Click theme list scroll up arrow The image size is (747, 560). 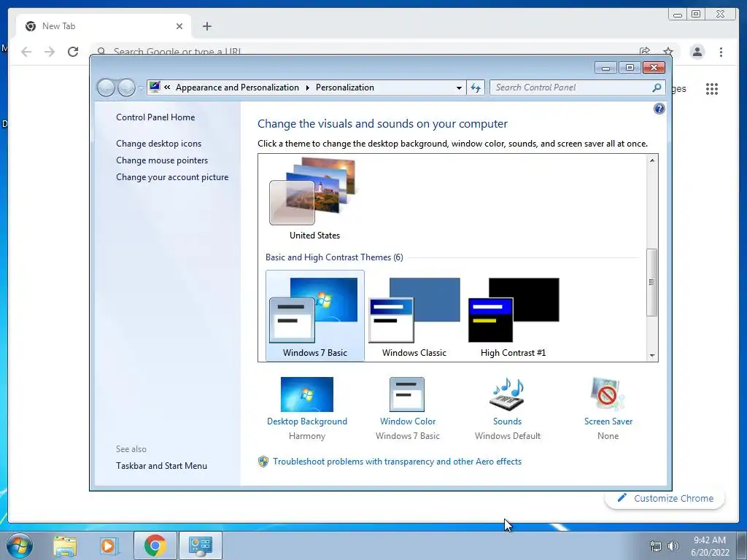[x=652, y=160]
